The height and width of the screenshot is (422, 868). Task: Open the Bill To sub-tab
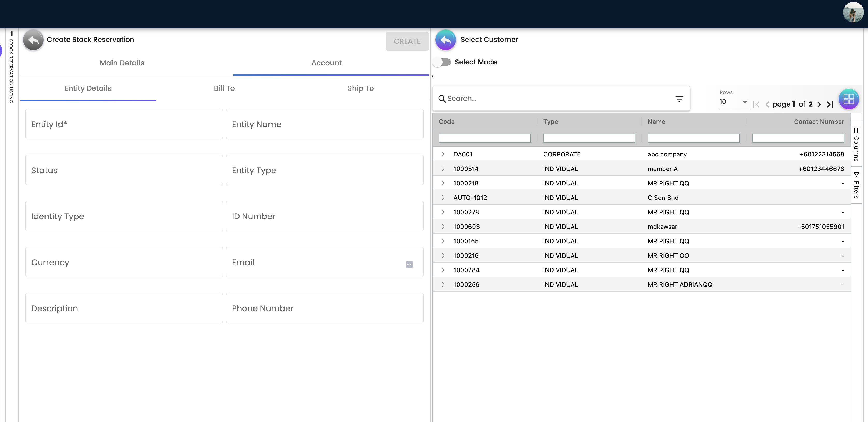pyautogui.click(x=224, y=88)
